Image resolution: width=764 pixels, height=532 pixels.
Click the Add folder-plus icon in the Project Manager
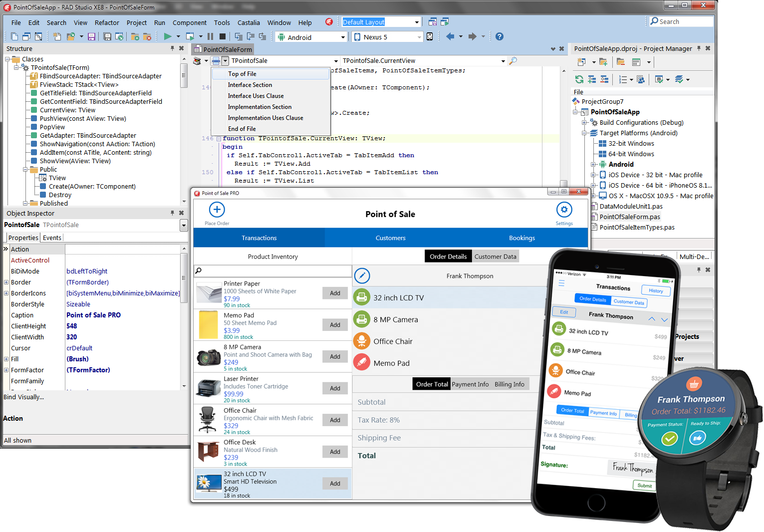(x=603, y=62)
